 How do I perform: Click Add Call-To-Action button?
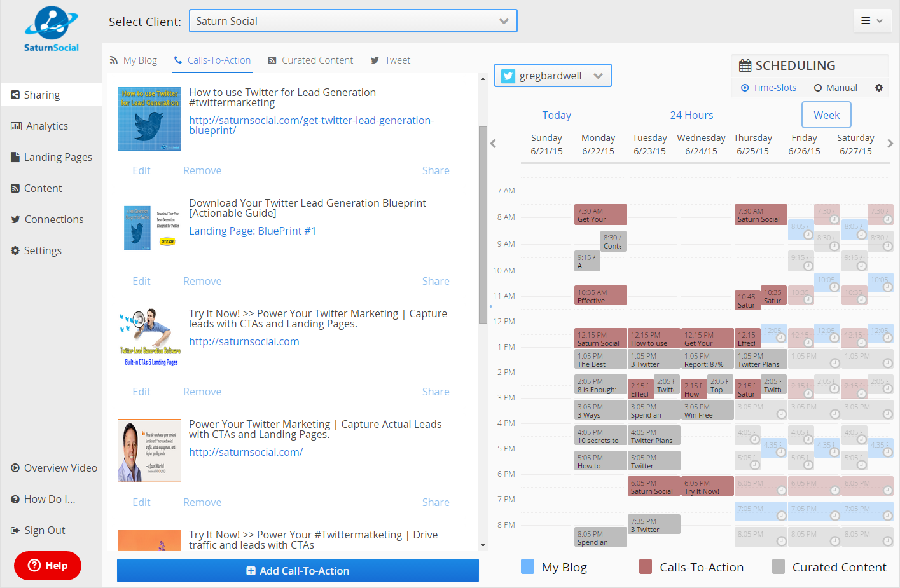pyautogui.click(x=298, y=571)
